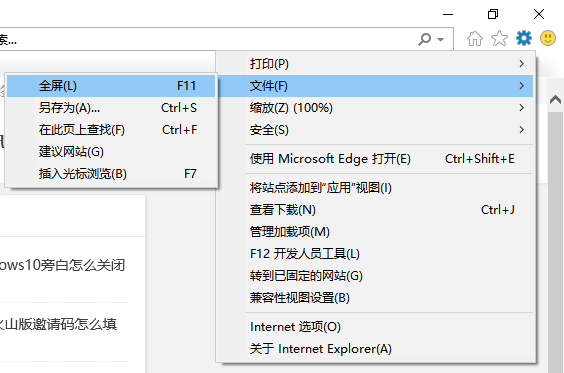Expand the 文件(F) submenu arrow
The width and height of the screenshot is (564, 373).
pyautogui.click(x=522, y=86)
